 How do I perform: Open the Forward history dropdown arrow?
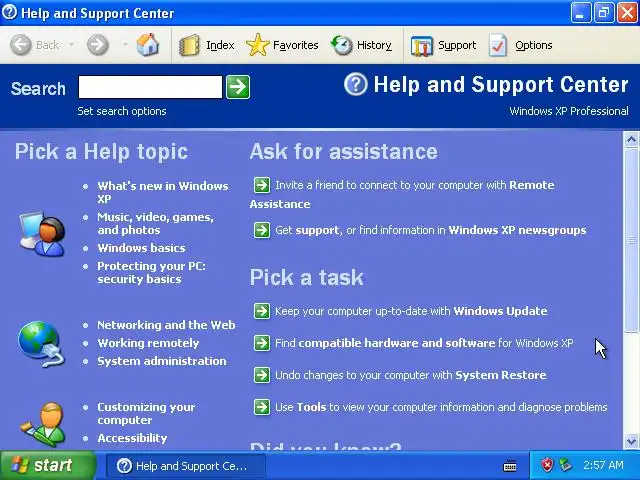tap(125, 44)
